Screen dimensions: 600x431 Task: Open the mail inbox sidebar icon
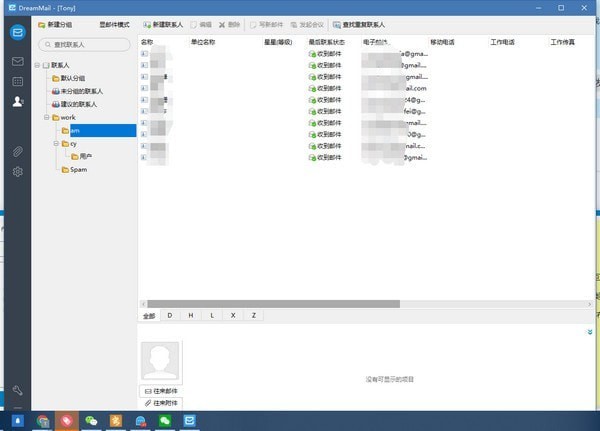(x=17, y=61)
